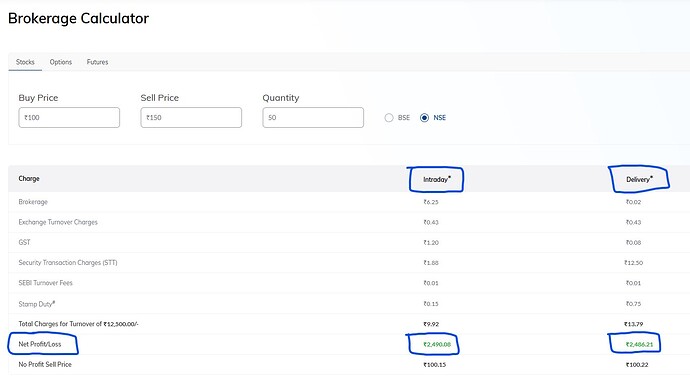Click the Sell Price input field
This screenshot has height=387, width=690.
coord(191,118)
